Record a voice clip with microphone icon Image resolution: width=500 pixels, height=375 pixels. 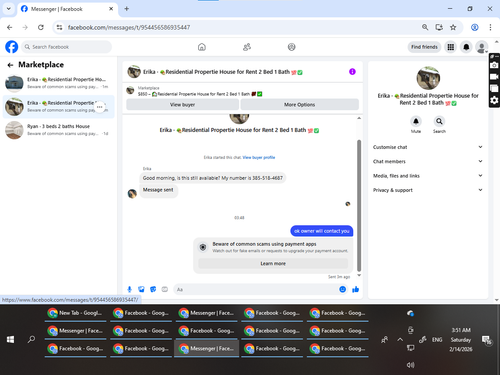pyautogui.click(x=130, y=289)
